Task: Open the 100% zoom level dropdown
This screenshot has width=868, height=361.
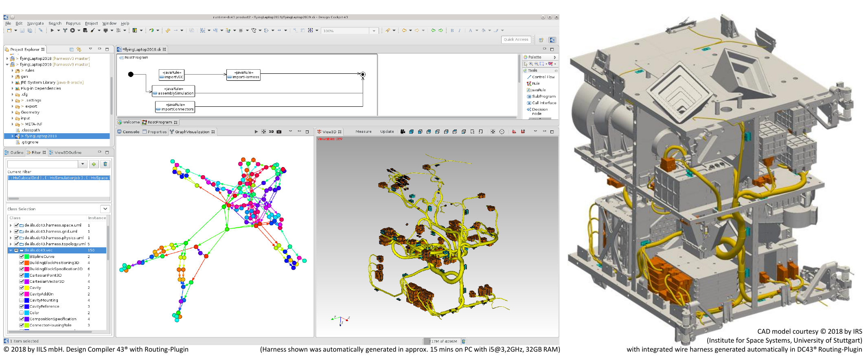Action: [374, 31]
